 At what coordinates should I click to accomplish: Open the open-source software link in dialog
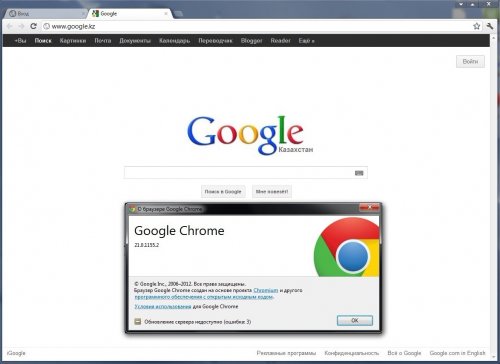coord(204,297)
